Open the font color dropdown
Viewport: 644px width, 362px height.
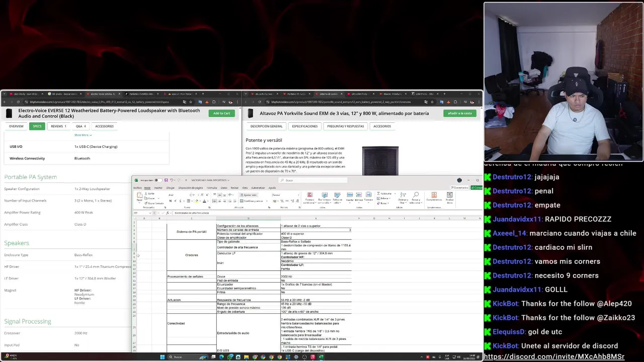click(x=208, y=201)
